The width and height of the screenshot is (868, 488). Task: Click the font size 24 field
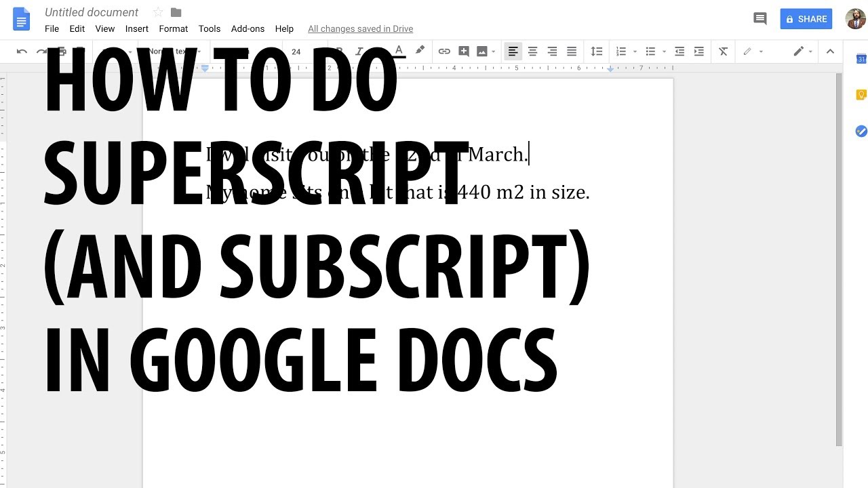coord(296,52)
